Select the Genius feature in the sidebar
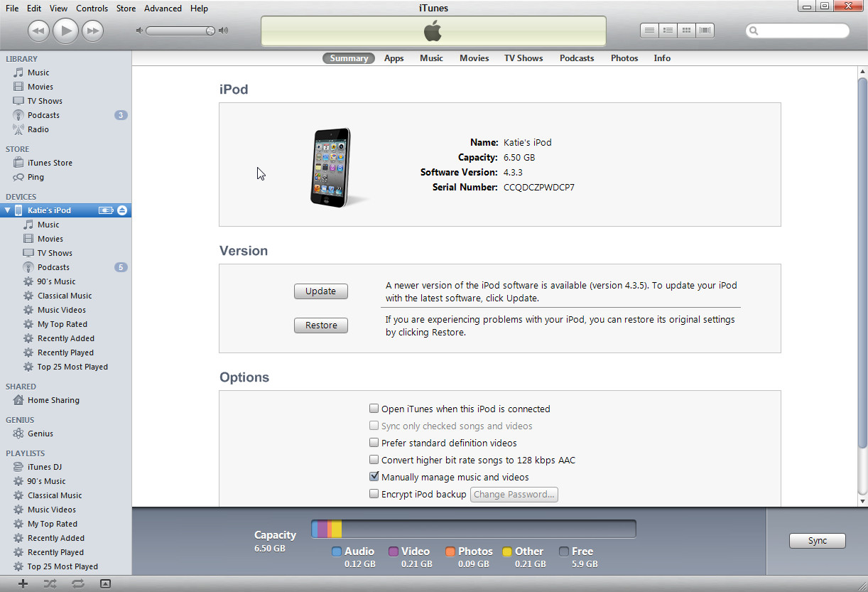This screenshot has width=868, height=592. pos(40,434)
